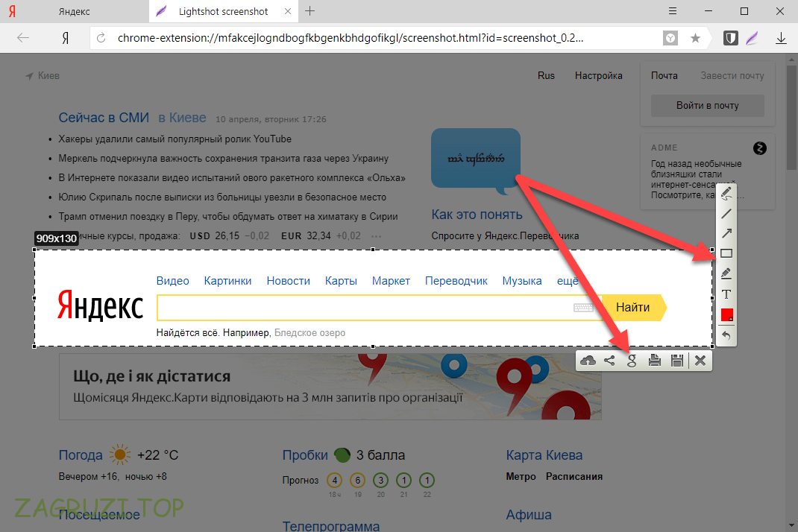The width and height of the screenshot is (798, 532).
Task: Open the red color picker in Lightshot
Action: (x=726, y=315)
